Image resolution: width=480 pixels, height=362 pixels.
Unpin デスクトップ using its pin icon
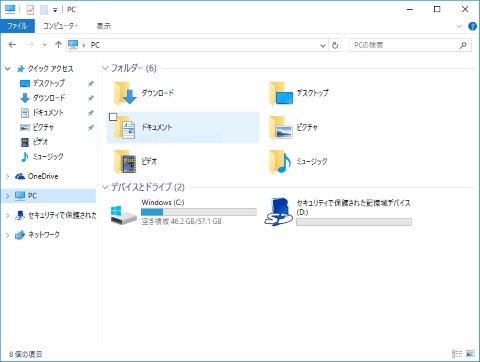click(x=90, y=84)
